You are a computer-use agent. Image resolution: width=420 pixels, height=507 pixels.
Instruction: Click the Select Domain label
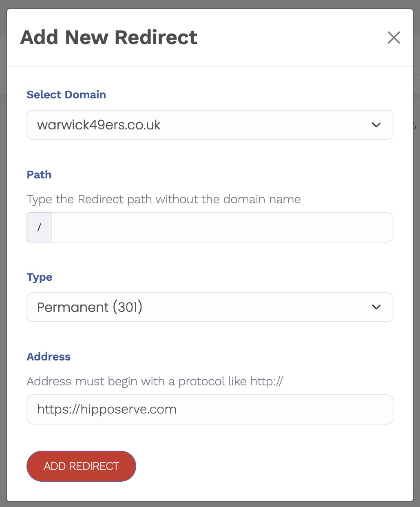66,95
